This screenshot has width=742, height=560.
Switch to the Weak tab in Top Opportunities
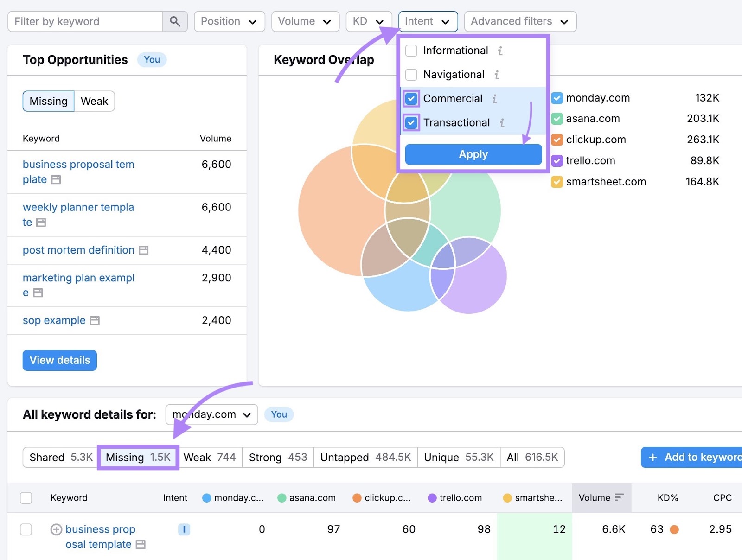tap(94, 101)
